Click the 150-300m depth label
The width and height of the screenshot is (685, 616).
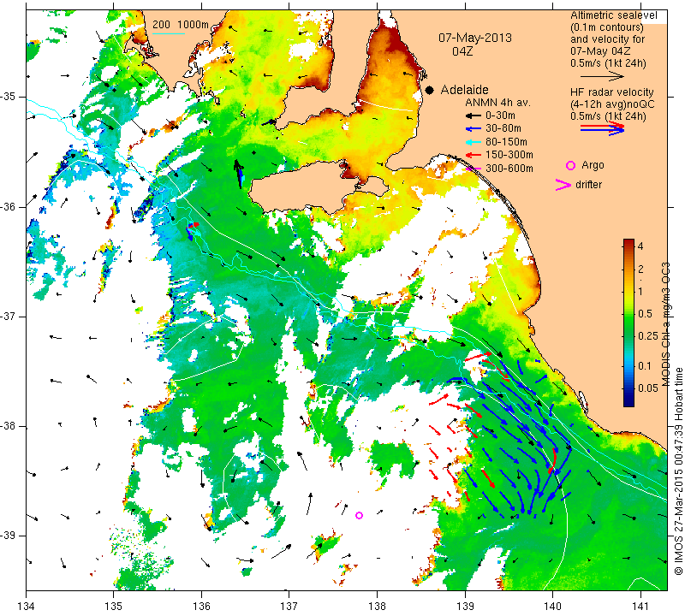coord(509,155)
